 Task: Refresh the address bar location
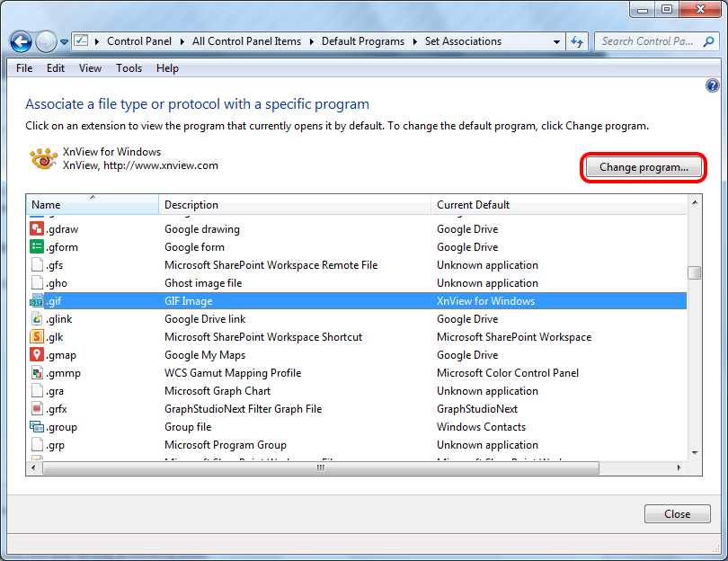tap(577, 41)
